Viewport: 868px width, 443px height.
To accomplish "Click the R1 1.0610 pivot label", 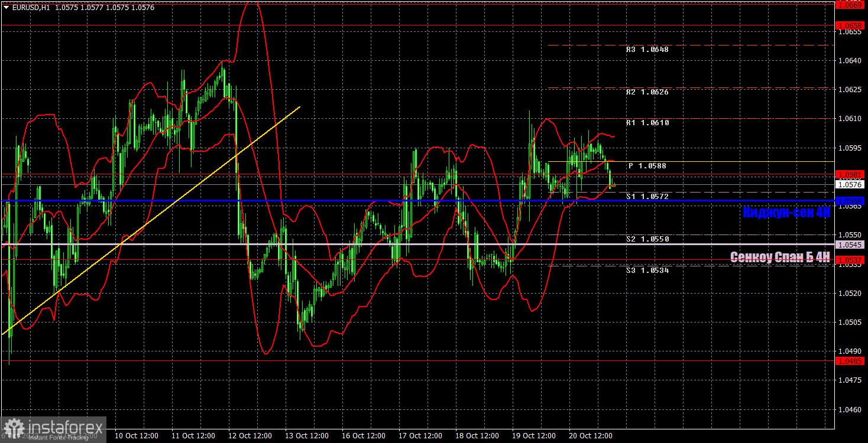I will [647, 123].
